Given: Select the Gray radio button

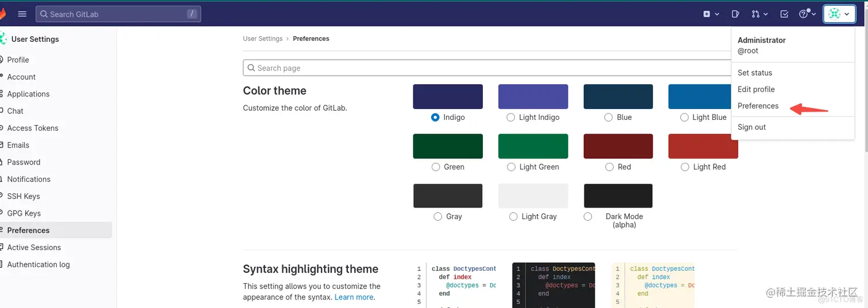Looking at the screenshot, I should (x=438, y=216).
